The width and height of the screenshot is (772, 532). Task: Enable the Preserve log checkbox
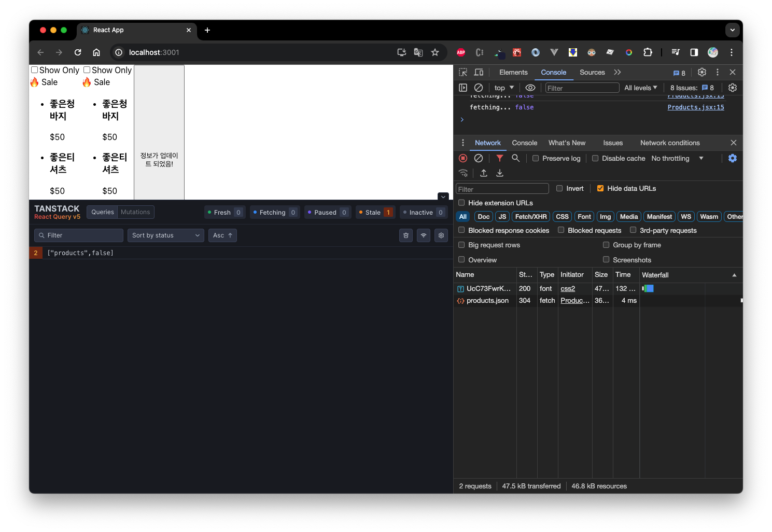pyautogui.click(x=536, y=158)
